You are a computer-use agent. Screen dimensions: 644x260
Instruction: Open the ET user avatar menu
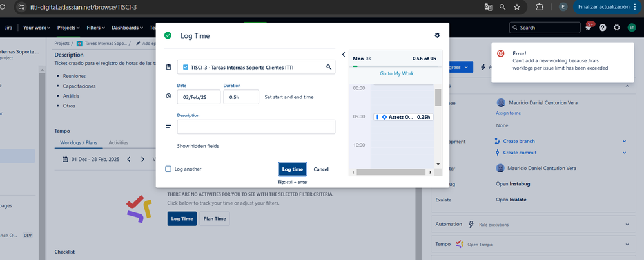631,28
